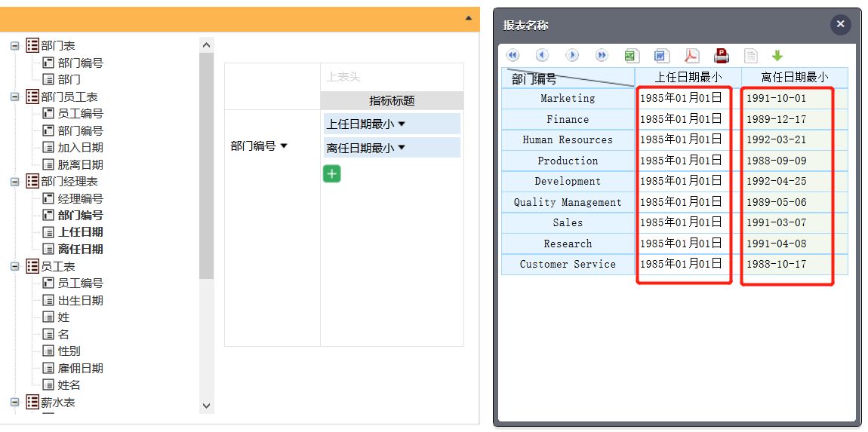Export the report to Excel
This screenshot has width=868, height=432.
(x=632, y=55)
